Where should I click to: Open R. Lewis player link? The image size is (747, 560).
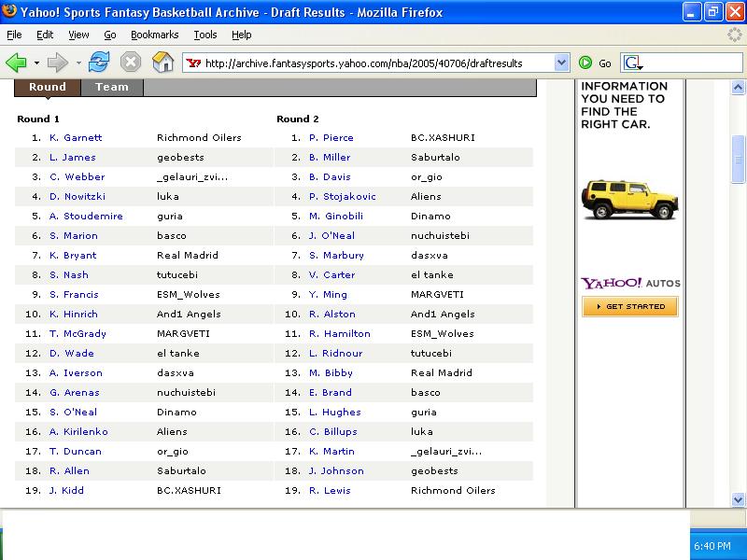click(330, 491)
